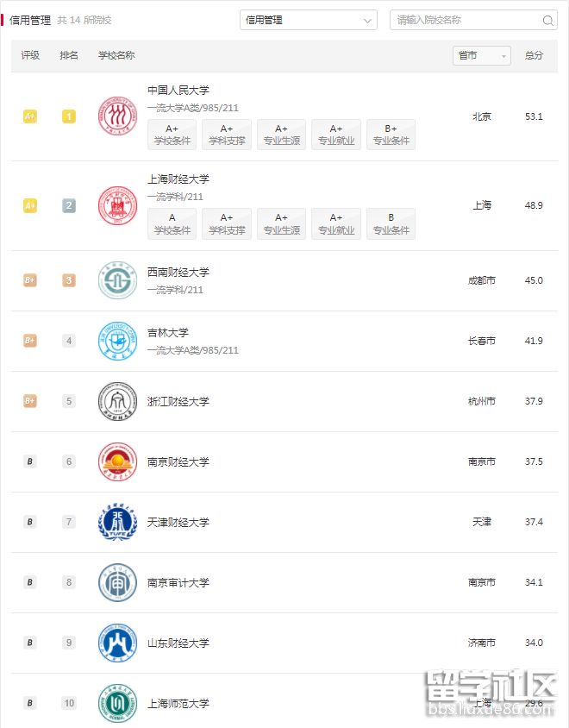Image resolution: width=569 pixels, height=728 pixels.
Task: Open the 省市 province filter dropdown
Action: pyautogui.click(x=481, y=54)
